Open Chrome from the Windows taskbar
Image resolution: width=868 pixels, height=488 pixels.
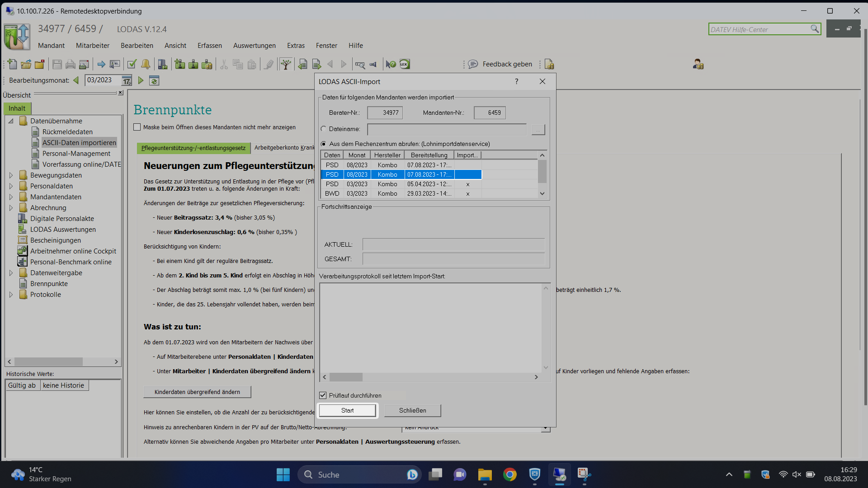coord(509,474)
